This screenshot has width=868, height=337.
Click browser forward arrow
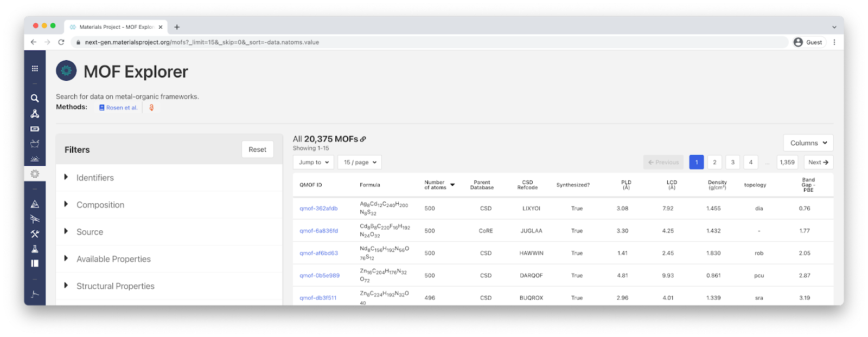click(x=47, y=42)
